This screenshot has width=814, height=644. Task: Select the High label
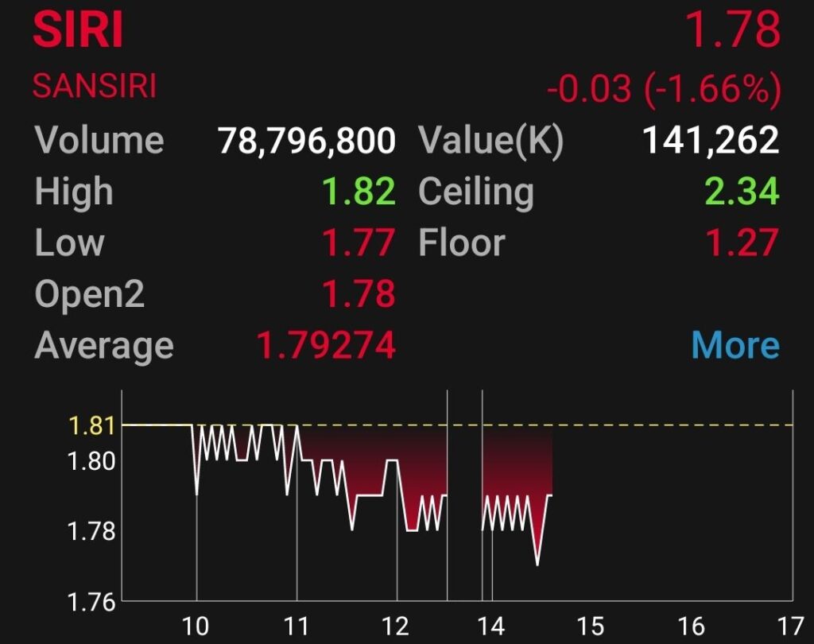coord(74,192)
